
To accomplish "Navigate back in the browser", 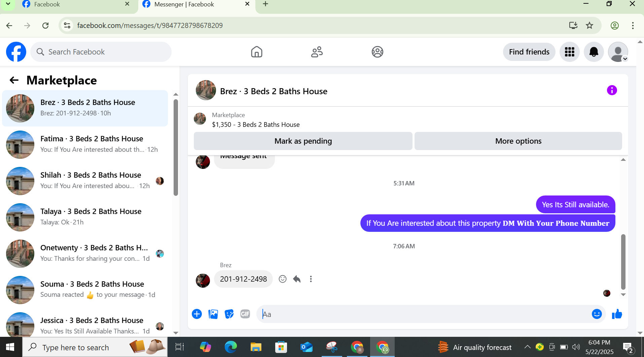I will (9, 26).
